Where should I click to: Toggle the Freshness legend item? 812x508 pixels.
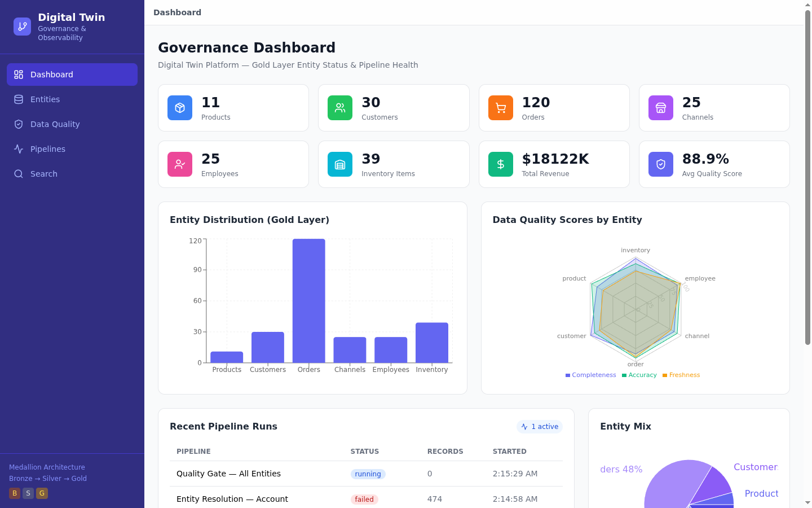click(x=681, y=375)
